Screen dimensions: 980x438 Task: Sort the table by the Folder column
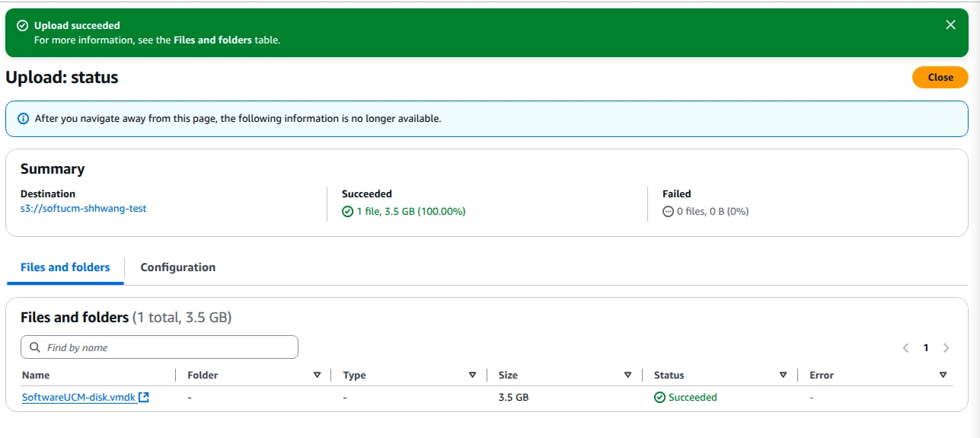click(x=317, y=375)
